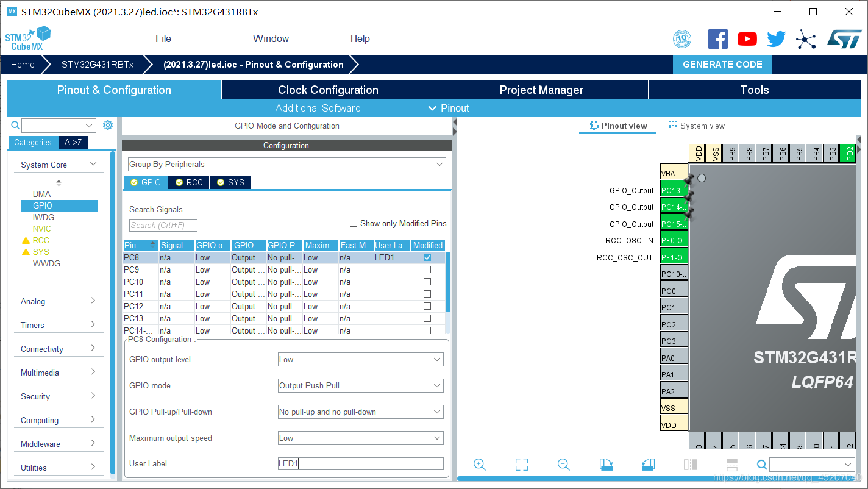868x489 pixels.
Task: Select the PD2 pin on the chip
Action: (847, 153)
